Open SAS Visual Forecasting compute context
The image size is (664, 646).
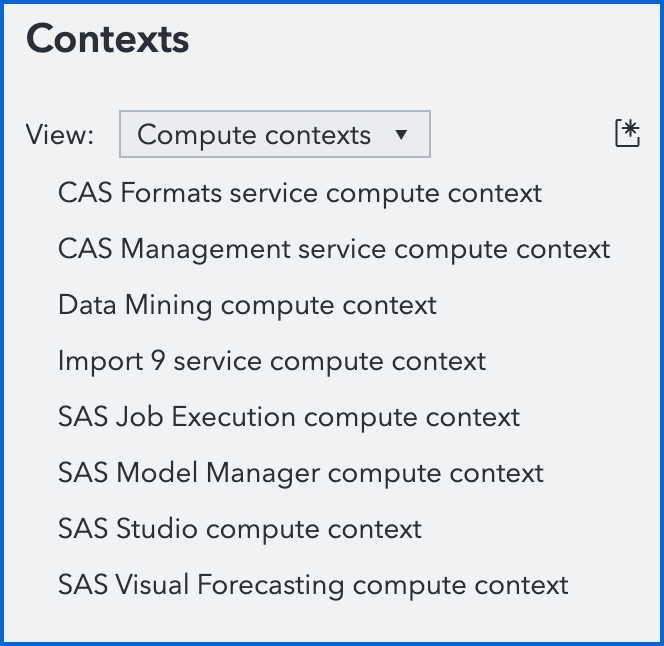pos(312,585)
